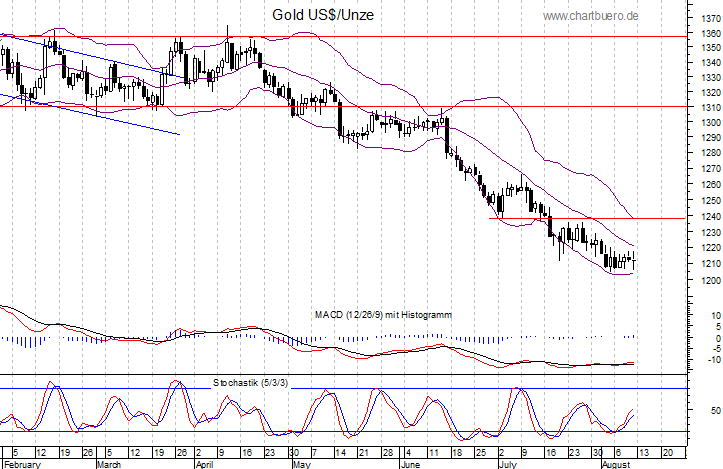Click the June month label
The width and height of the screenshot is (723, 469).
tap(410, 464)
